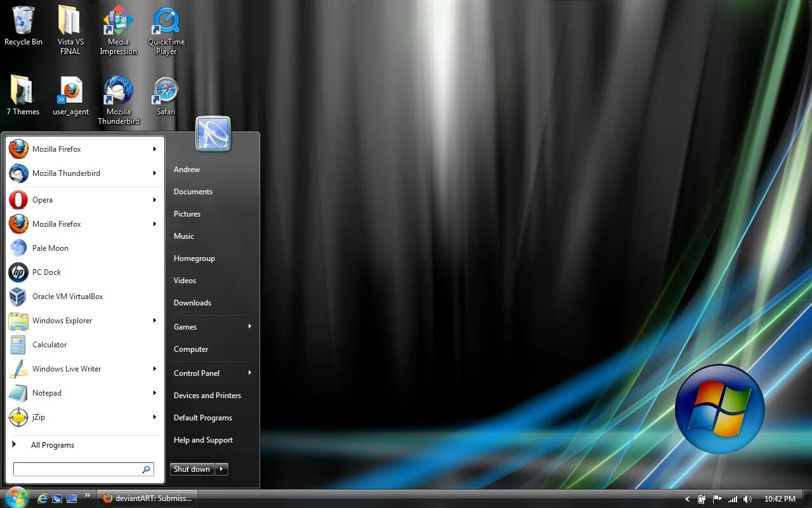
Task: Open Computer from the Start menu
Action: [191, 349]
